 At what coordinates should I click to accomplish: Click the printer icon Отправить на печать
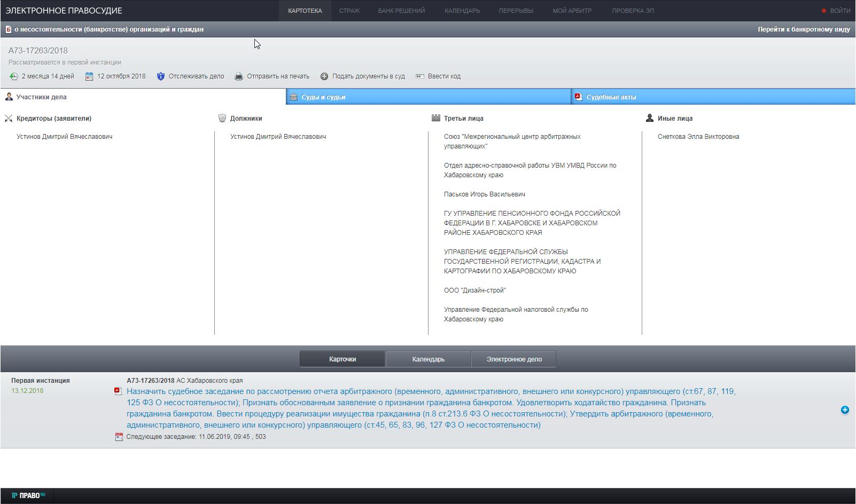pyautogui.click(x=239, y=76)
